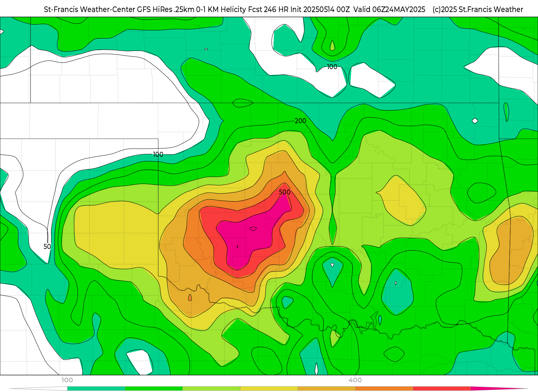The height and width of the screenshot is (392, 538).
Task: Click the lime-green color bar segment
Action: pyautogui.click(x=211, y=389)
